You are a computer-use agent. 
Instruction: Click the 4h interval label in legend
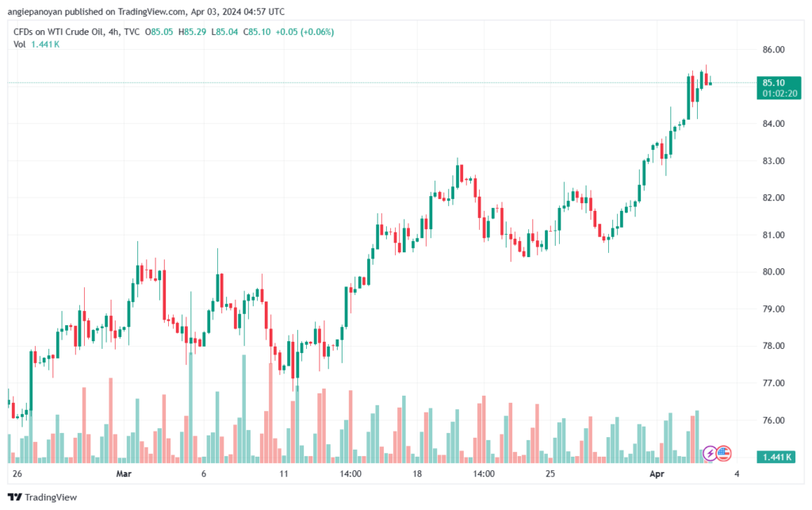[x=113, y=32]
